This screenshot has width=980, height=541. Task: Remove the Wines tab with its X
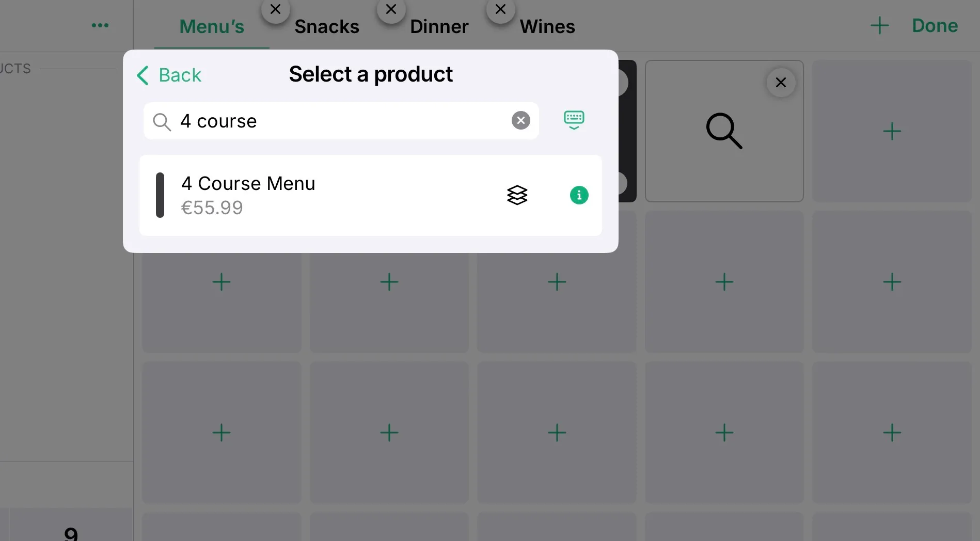(500, 9)
